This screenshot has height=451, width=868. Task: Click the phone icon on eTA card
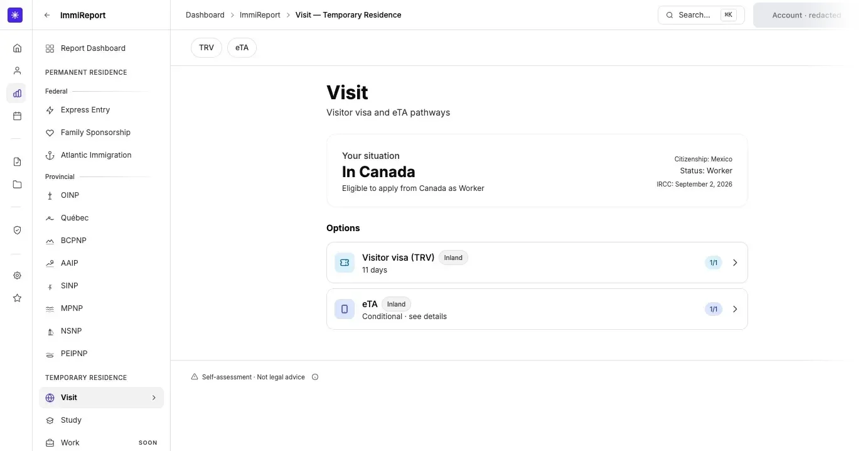[345, 309]
